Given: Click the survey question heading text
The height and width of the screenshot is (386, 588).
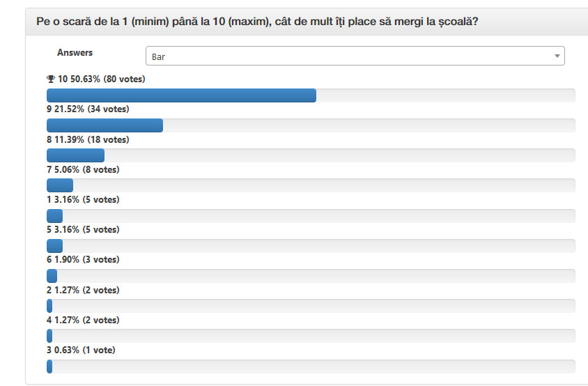Looking at the screenshot, I should click(256, 22).
